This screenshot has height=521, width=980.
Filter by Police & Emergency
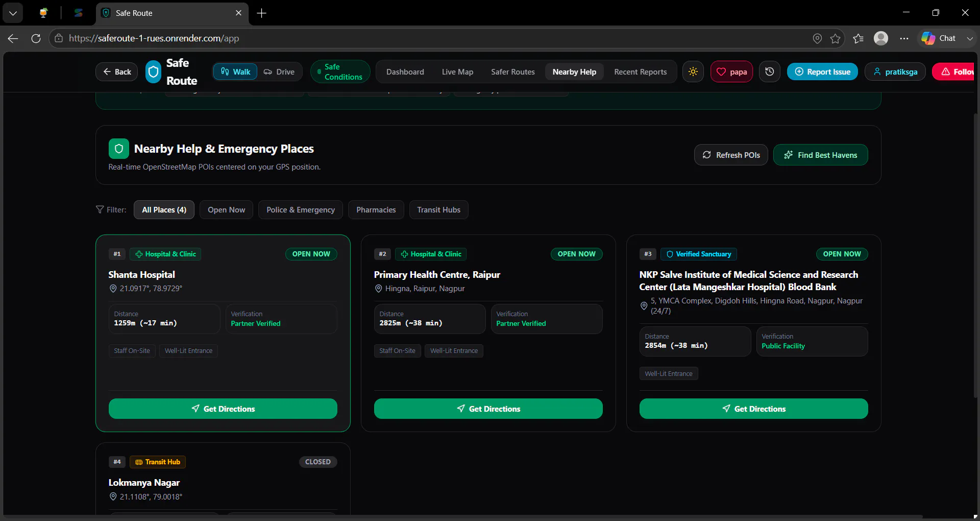point(301,210)
